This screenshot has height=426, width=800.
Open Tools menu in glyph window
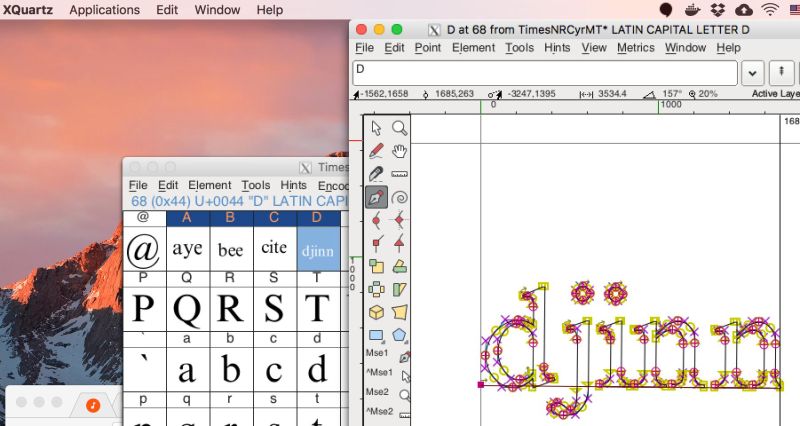click(519, 48)
